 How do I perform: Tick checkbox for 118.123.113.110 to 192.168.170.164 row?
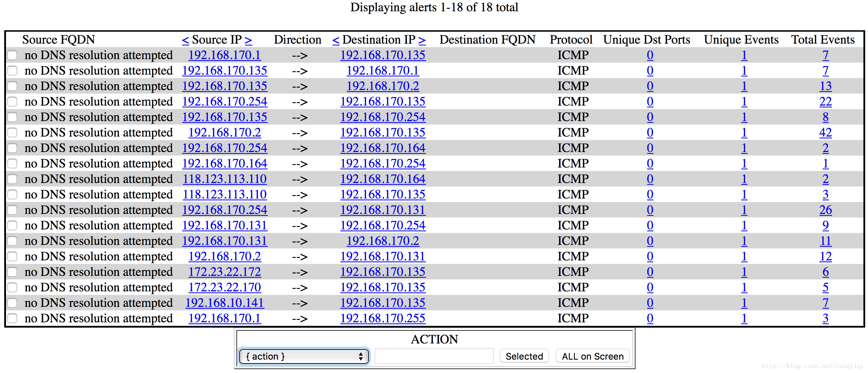[x=12, y=179]
